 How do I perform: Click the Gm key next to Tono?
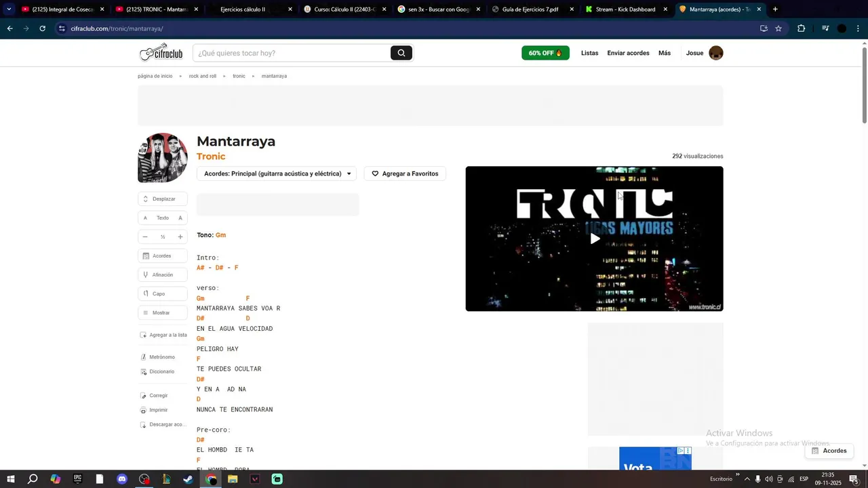220,235
